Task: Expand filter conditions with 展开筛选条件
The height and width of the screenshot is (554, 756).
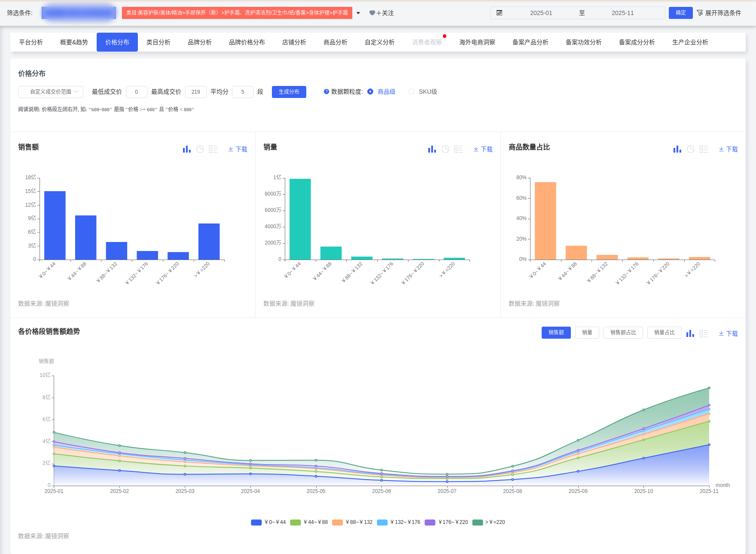Action: 719,13
